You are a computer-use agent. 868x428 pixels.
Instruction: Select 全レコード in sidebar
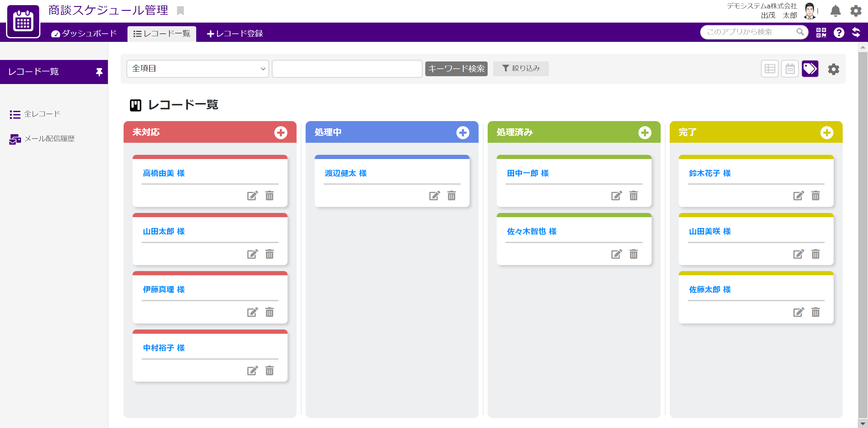pos(35,114)
